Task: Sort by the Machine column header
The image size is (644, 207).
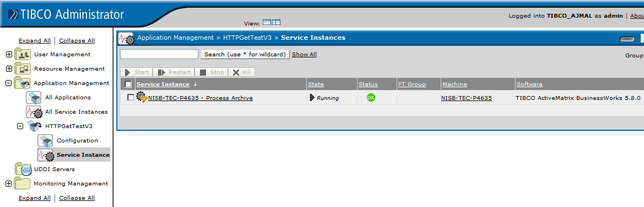Action: pyautogui.click(x=454, y=84)
